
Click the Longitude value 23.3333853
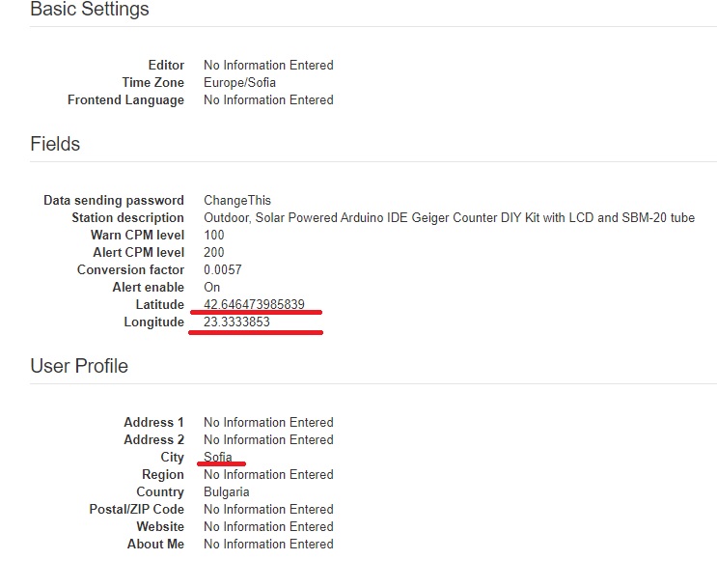click(x=236, y=322)
